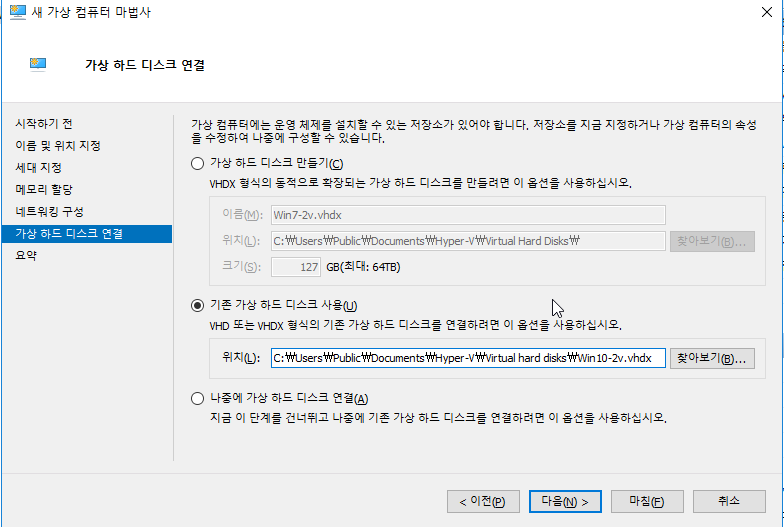The image size is (784, 527).
Task: Click the '취소' button
Action: [729, 502]
